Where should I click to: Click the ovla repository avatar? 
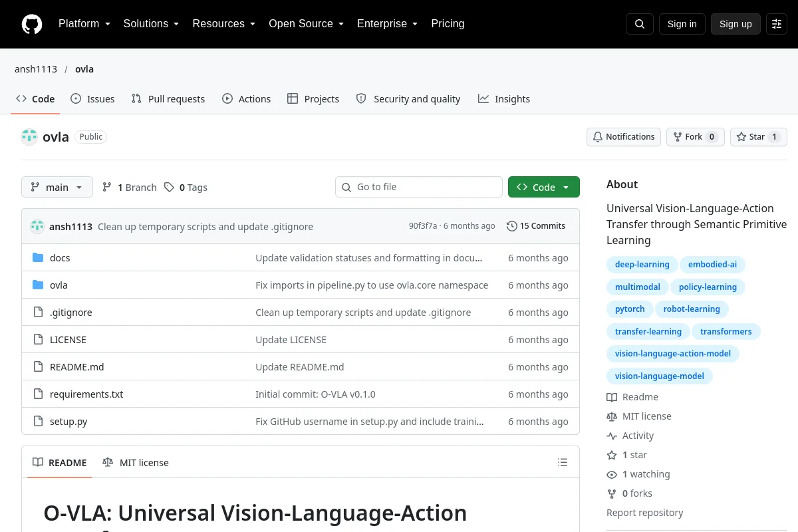29,137
